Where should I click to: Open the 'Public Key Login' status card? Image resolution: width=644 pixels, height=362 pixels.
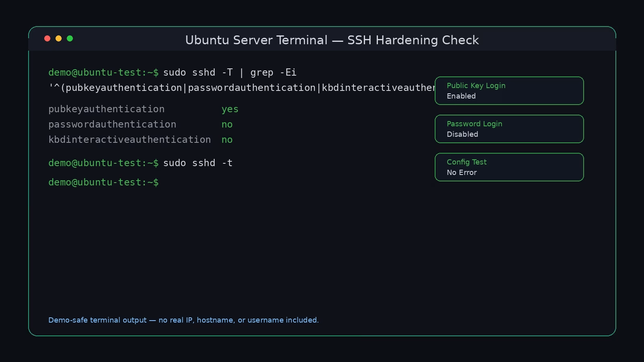click(x=509, y=90)
